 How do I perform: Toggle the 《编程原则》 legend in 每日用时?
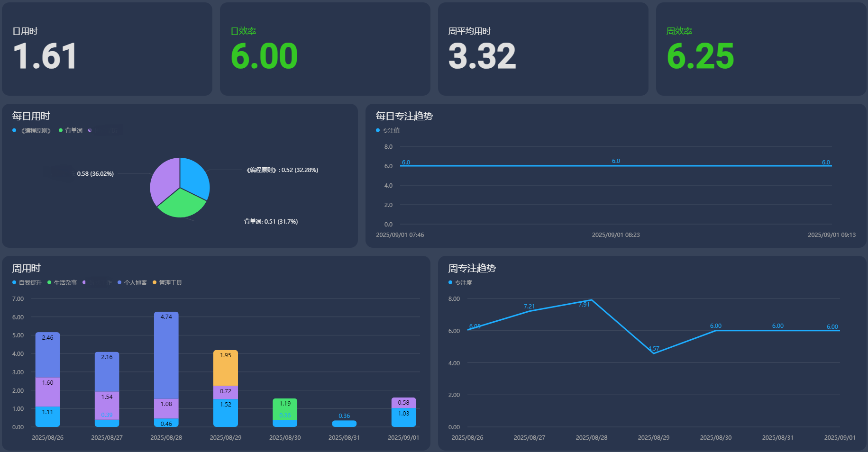coord(32,131)
